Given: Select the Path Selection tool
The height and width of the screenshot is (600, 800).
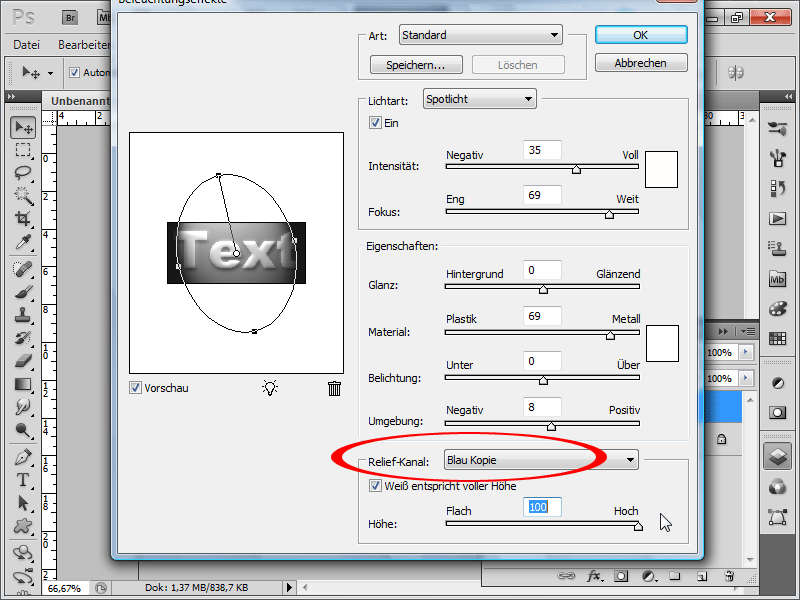Looking at the screenshot, I should pyautogui.click(x=23, y=503).
